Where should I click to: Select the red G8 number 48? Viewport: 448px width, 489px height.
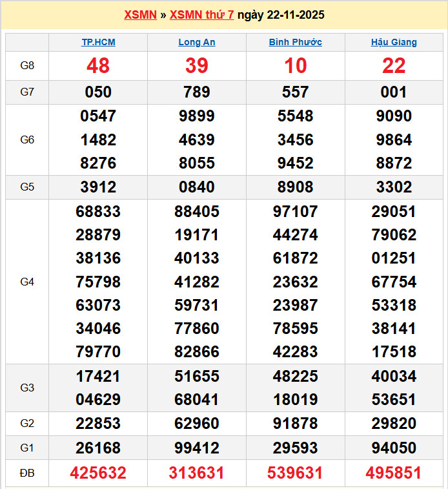point(98,66)
